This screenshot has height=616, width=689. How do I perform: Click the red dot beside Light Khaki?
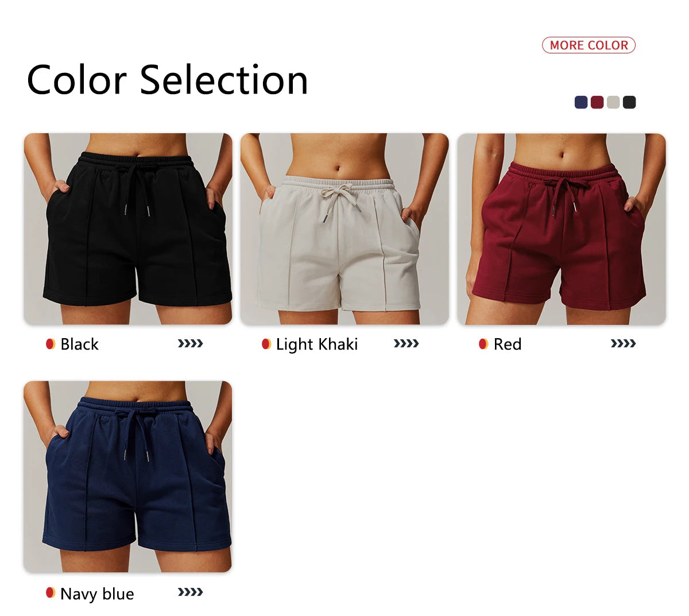pos(266,344)
